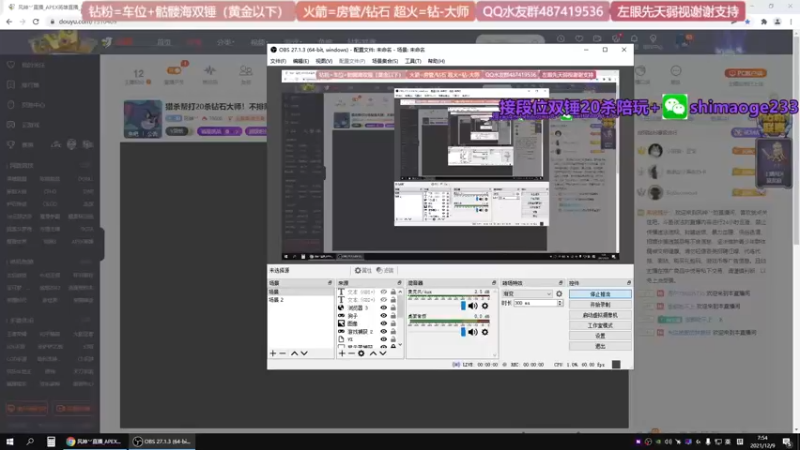Undock the Scenes panel via its float icon
800x450 pixels.
point(330,283)
